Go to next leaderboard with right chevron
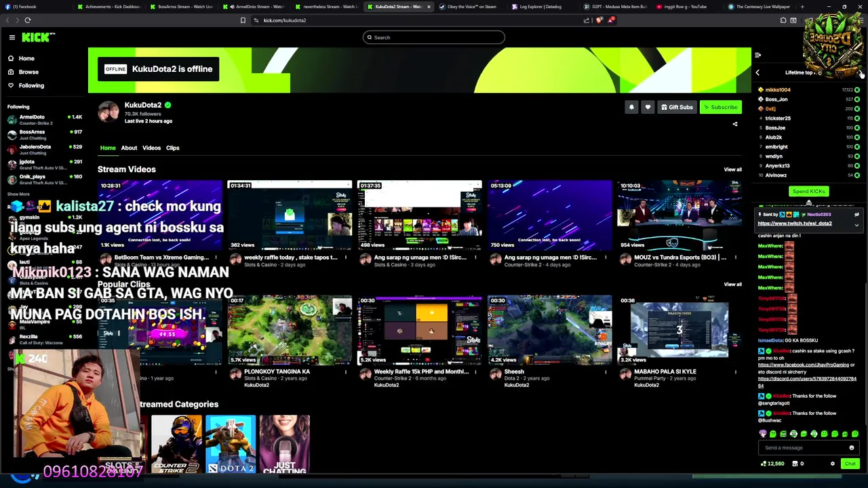Image resolution: width=868 pixels, height=488 pixels. pyautogui.click(x=860, y=73)
